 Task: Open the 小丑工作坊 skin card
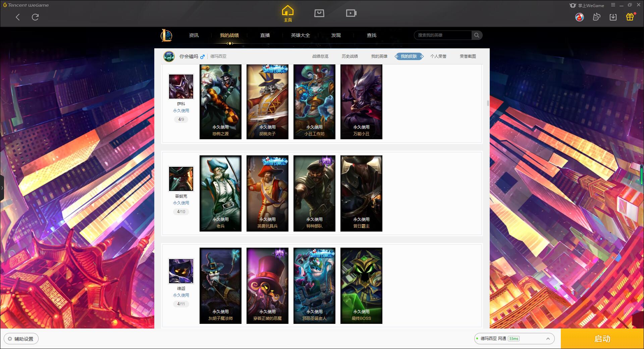coord(314,102)
